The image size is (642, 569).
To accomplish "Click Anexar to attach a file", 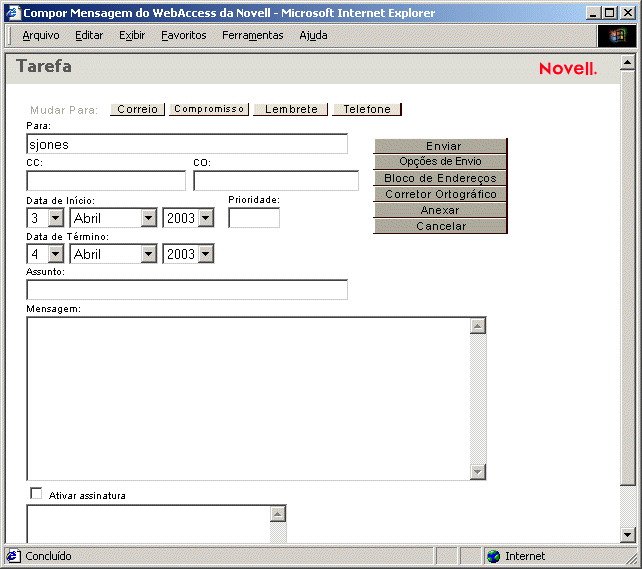I will click(x=441, y=210).
